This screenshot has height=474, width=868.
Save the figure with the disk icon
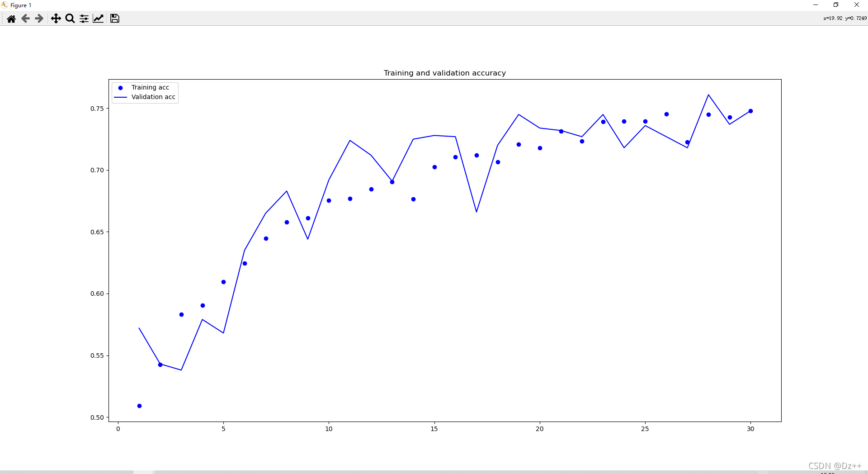tap(115, 19)
